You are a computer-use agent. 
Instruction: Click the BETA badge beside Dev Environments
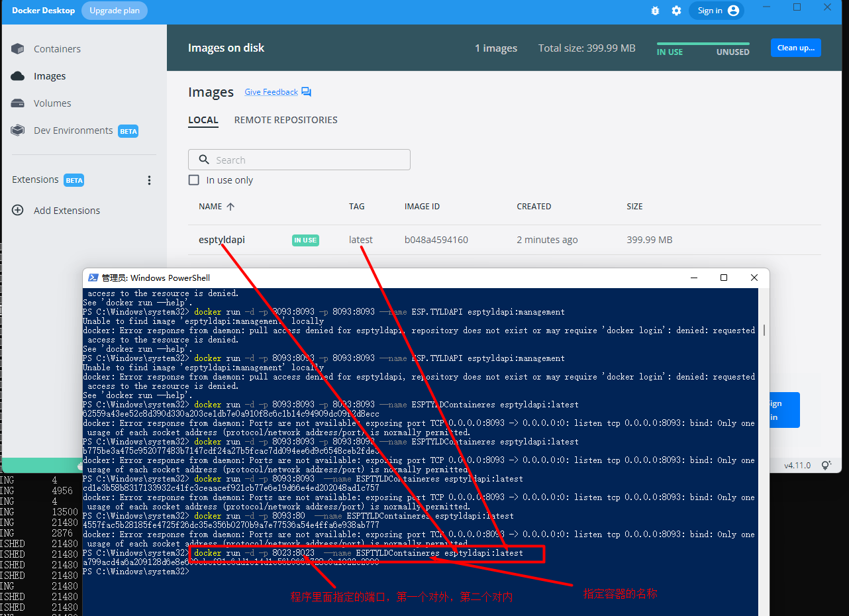128,131
